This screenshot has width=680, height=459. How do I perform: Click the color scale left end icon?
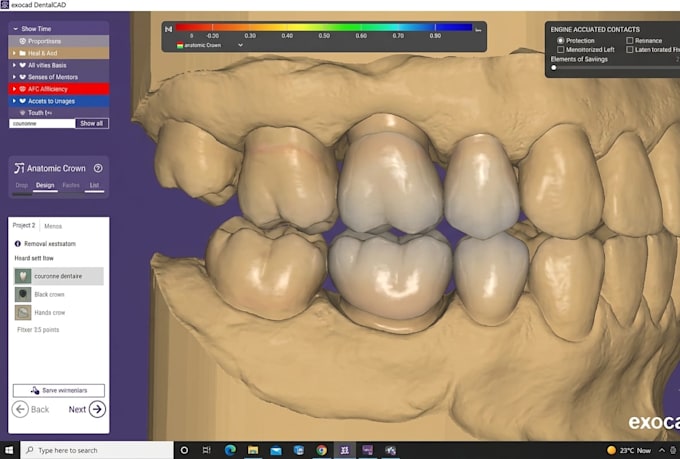click(x=169, y=29)
